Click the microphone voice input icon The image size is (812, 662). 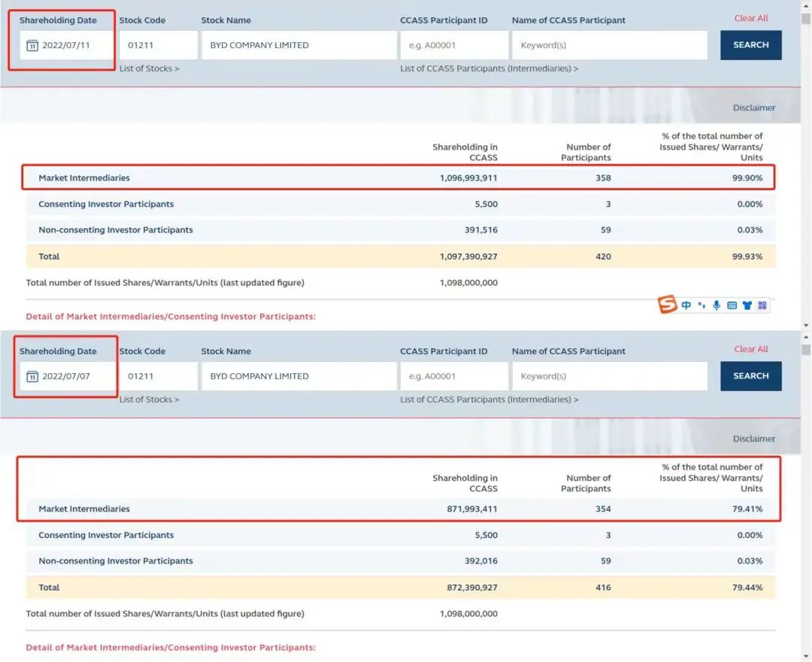point(717,305)
